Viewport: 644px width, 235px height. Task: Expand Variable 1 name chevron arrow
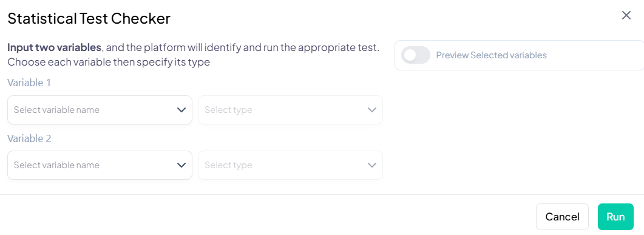[181, 110]
